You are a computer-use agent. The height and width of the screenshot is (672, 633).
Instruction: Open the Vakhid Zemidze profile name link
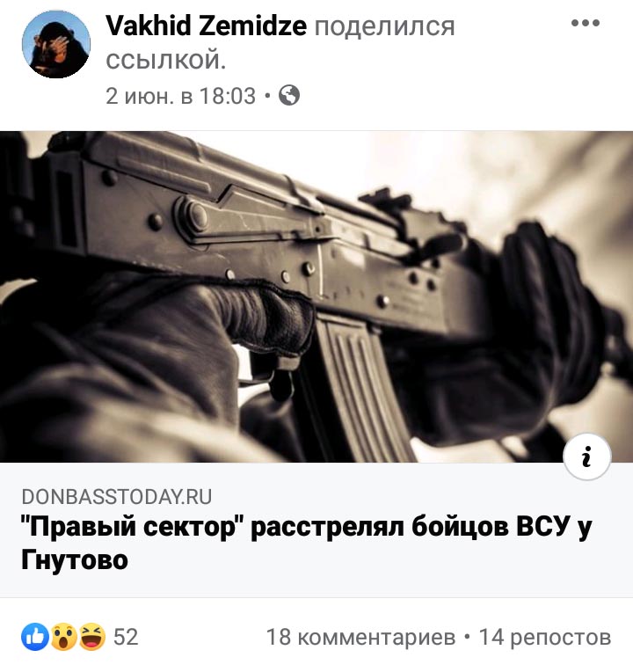click(x=206, y=26)
